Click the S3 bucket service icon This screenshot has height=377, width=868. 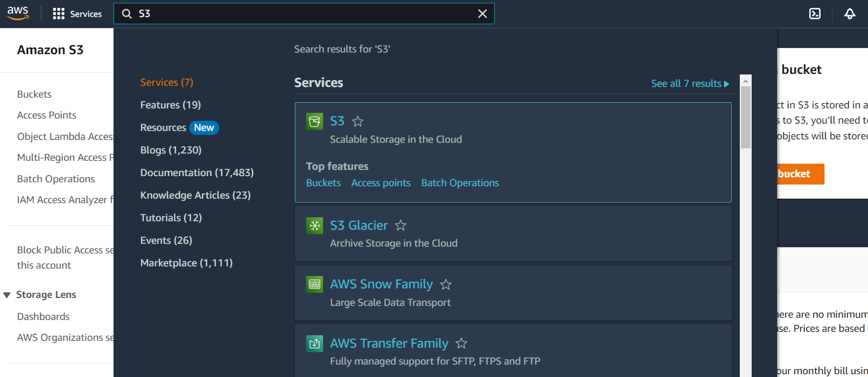tap(315, 121)
